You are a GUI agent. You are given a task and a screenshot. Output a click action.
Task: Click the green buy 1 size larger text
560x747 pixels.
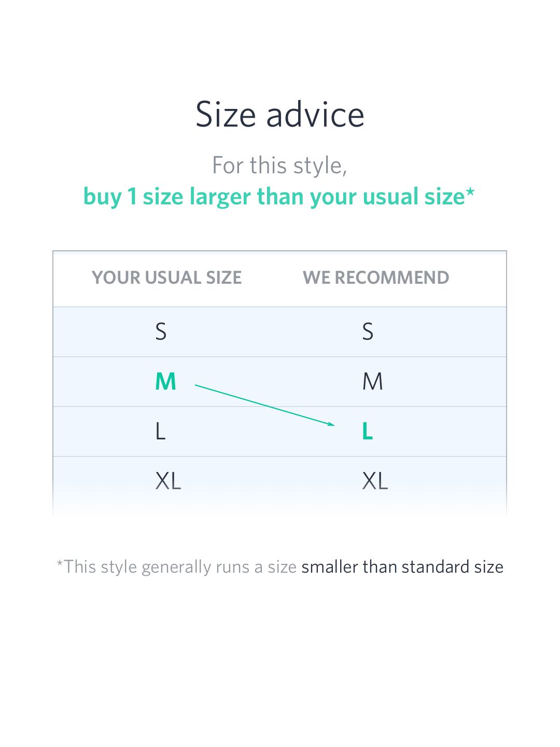tap(274, 197)
